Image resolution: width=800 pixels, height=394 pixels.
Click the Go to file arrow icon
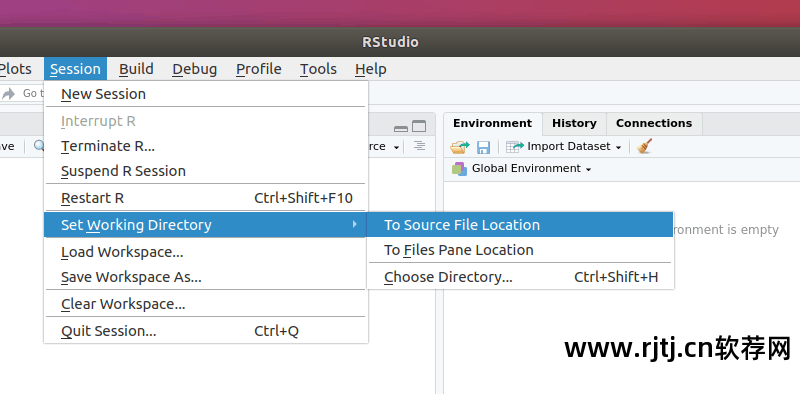tap(9, 93)
